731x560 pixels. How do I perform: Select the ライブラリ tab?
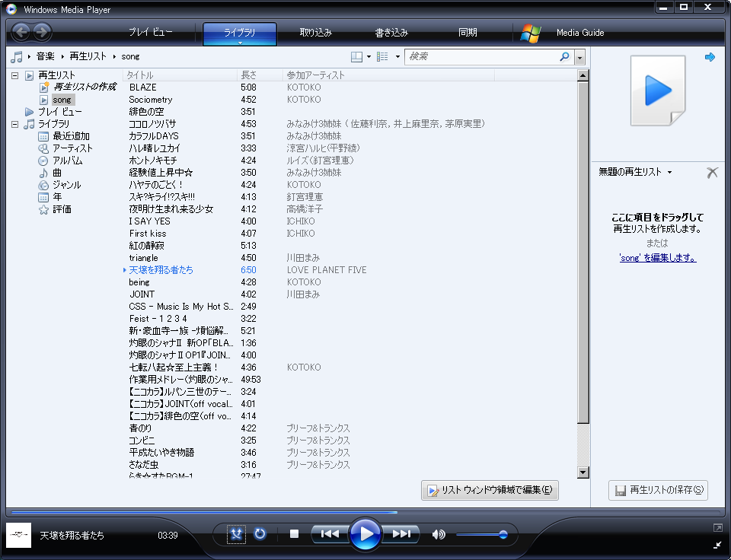[240, 33]
